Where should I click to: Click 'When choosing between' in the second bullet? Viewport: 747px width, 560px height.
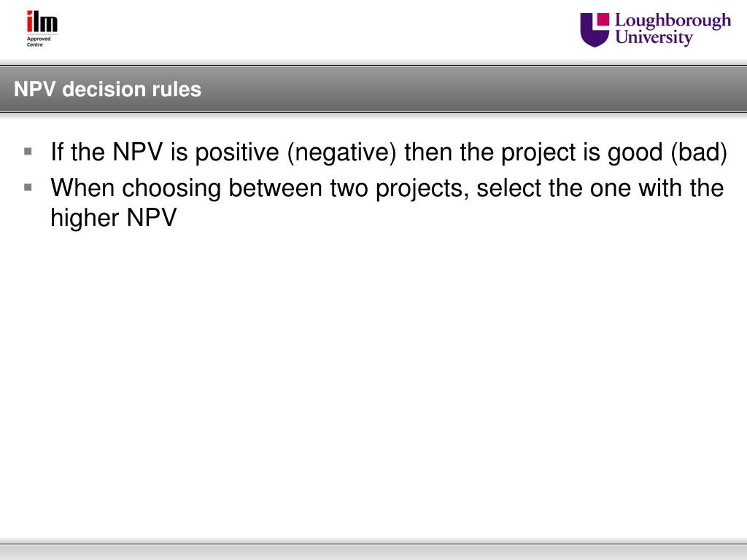point(186,188)
